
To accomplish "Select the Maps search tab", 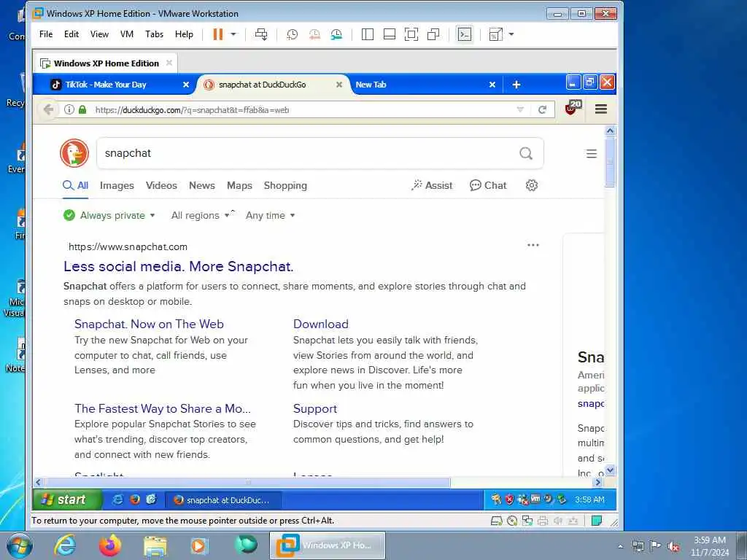I will coord(239,186).
